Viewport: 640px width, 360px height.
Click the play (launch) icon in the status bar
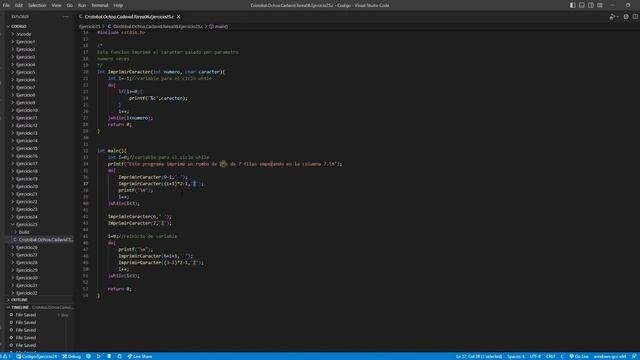(x=99, y=356)
